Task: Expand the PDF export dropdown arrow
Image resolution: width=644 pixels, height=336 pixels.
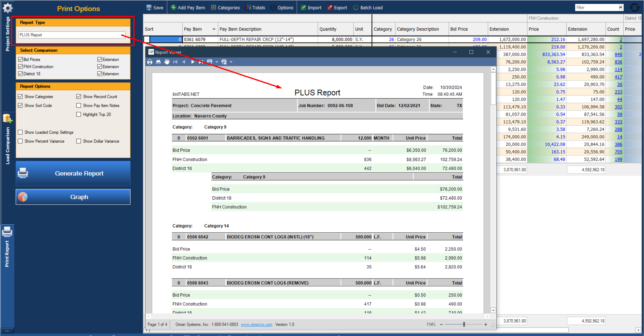Action: click(x=217, y=62)
